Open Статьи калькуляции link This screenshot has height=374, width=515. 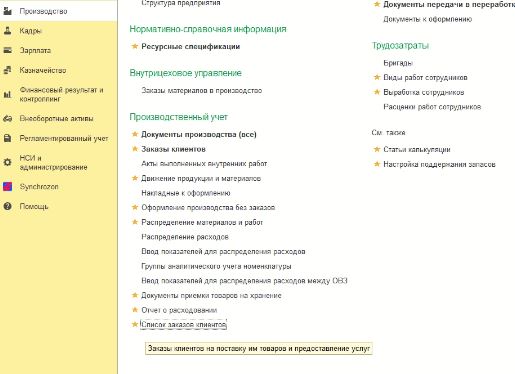[417, 149]
